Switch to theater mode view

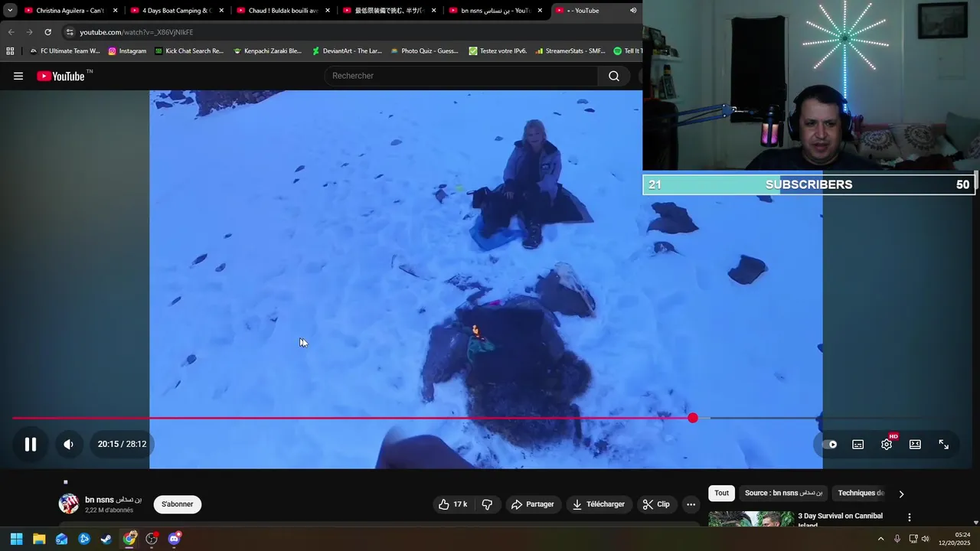(915, 444)
